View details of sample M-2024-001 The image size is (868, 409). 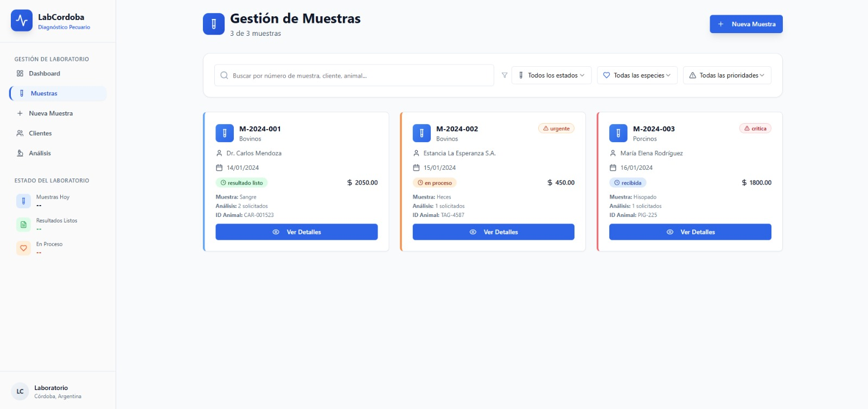click(297, 232)
